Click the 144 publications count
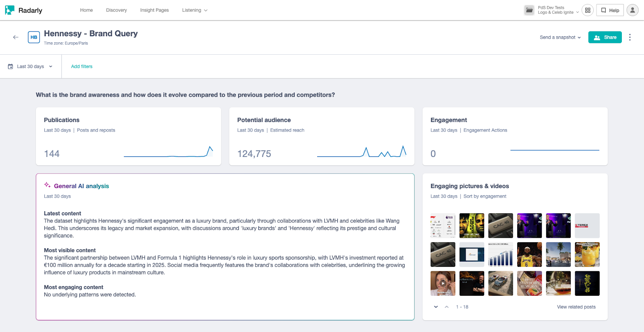Screen dimensions: 644x332 52,154
